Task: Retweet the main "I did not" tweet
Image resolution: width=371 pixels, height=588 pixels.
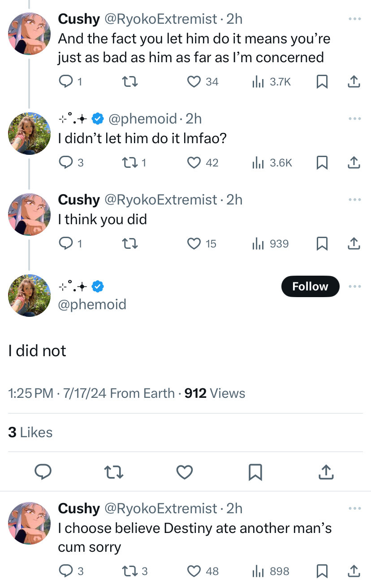Action: tap(114, 472)
